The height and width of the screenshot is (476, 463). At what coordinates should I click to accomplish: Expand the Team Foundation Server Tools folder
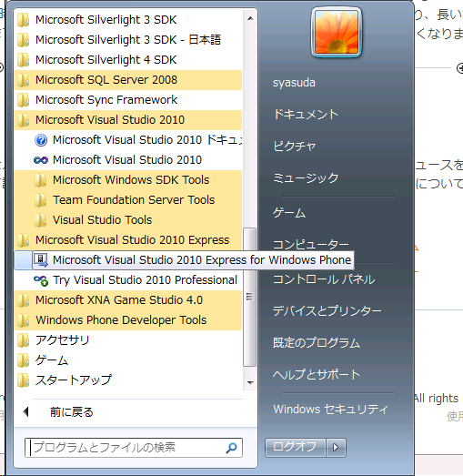click(x=127, y=200)
